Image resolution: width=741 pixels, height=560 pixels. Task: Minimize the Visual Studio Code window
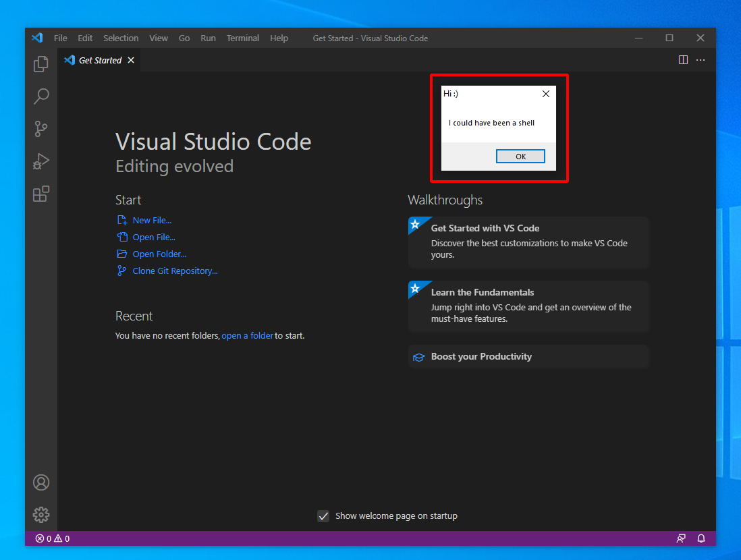click(638, 38)
